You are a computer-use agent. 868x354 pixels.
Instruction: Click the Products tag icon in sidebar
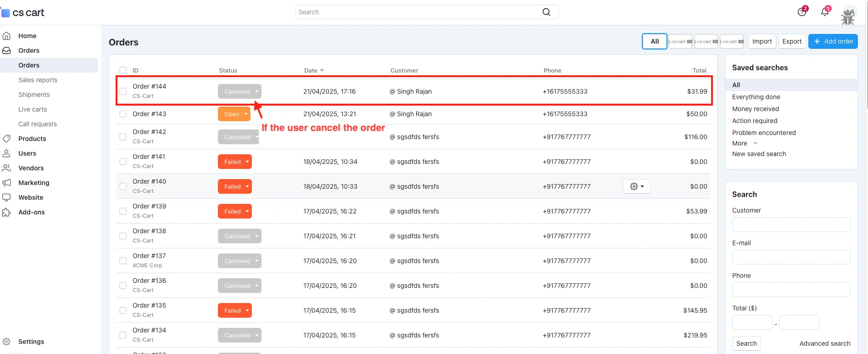[7, 139]
